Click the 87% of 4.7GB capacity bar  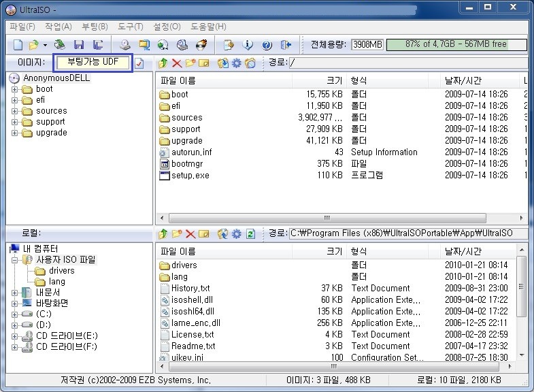tap(456, 44)
